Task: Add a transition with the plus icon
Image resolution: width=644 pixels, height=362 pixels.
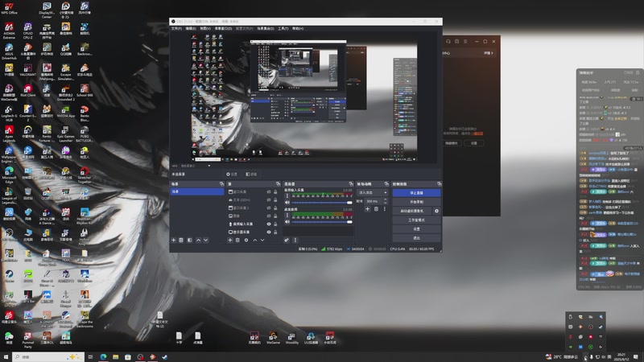Action: point(368,209)
